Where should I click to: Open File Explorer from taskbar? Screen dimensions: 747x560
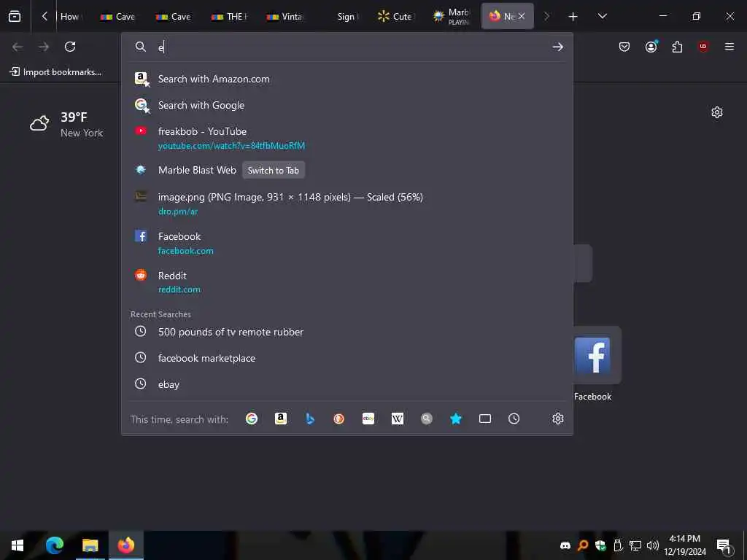[x=90, y=545]
